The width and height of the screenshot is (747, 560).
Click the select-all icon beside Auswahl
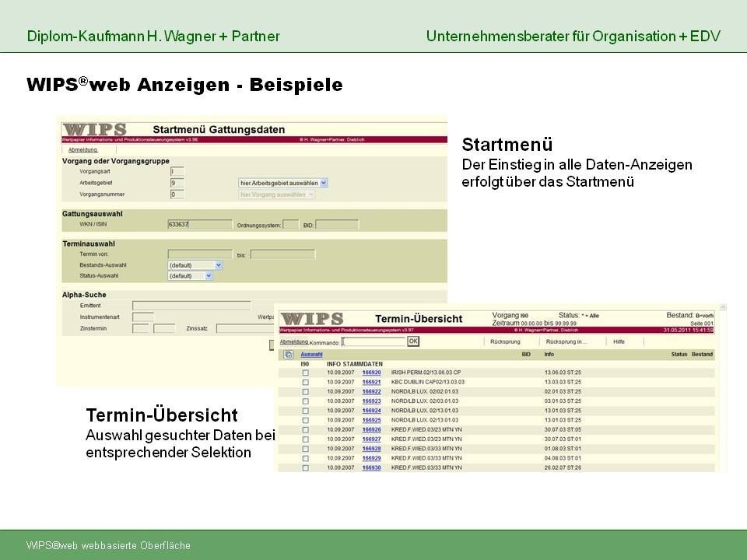[288, 355]
